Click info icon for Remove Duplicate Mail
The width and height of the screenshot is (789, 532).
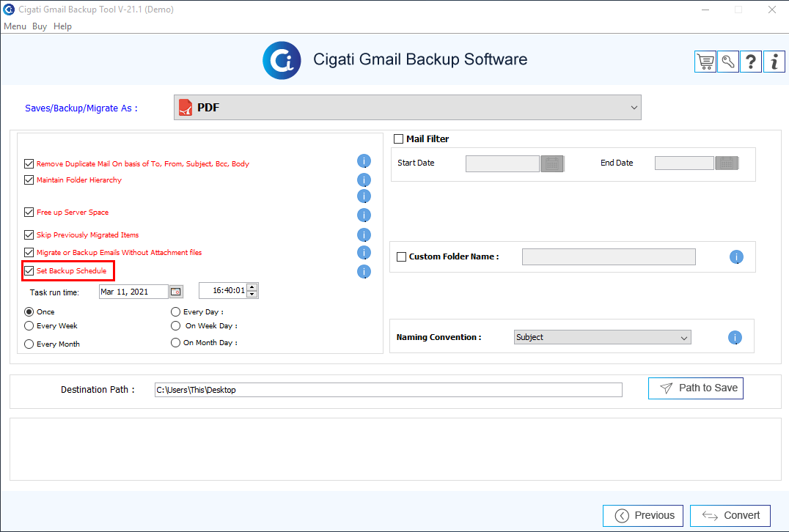tap(364, 161)
